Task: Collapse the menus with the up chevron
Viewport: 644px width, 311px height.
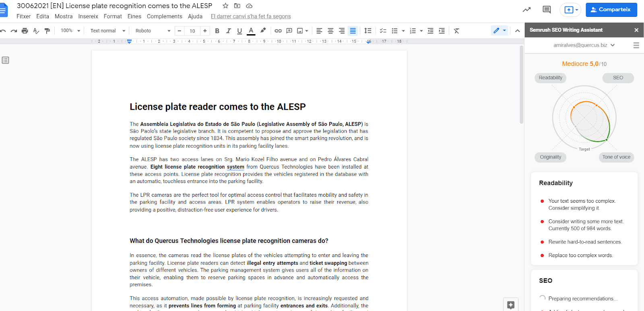Action: [x=518, y=31]
